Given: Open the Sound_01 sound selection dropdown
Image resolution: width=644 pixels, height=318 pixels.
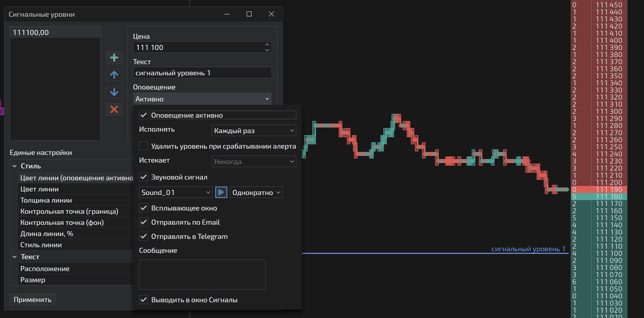Looking at the screenshot, I should [176, 192].
